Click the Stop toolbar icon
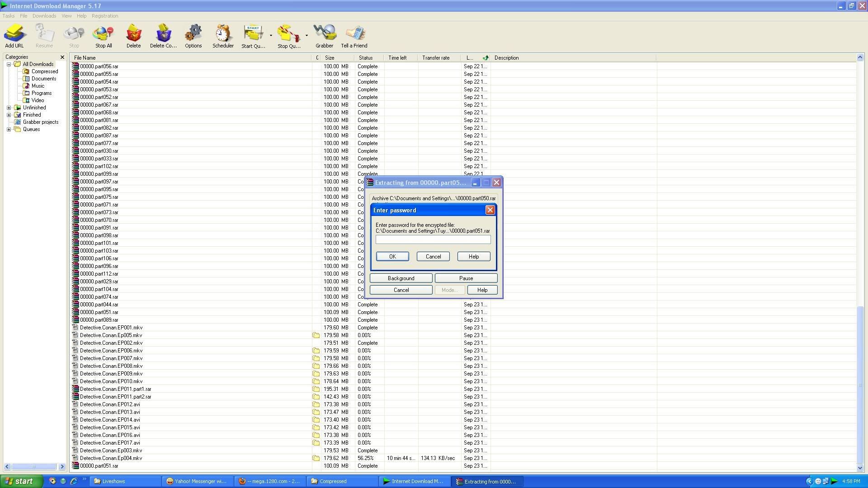The width and height of the screenshot is (868, 488). 74,36
